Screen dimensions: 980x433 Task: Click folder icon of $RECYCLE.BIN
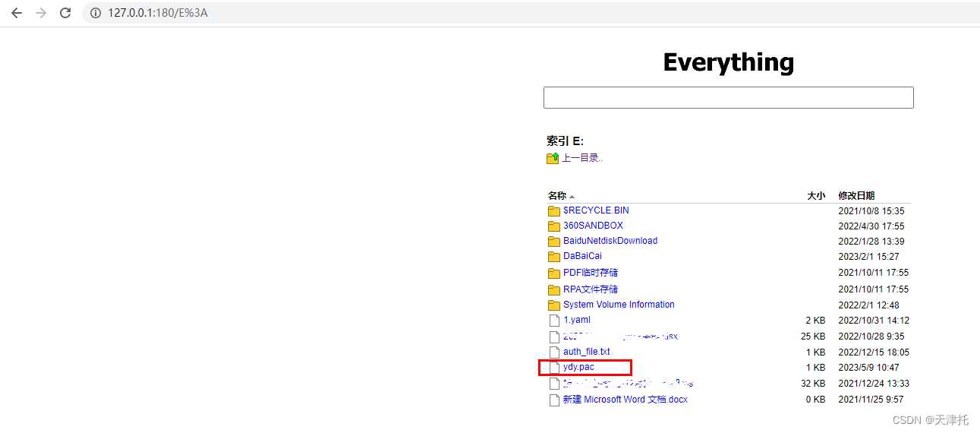pos(554,211)
